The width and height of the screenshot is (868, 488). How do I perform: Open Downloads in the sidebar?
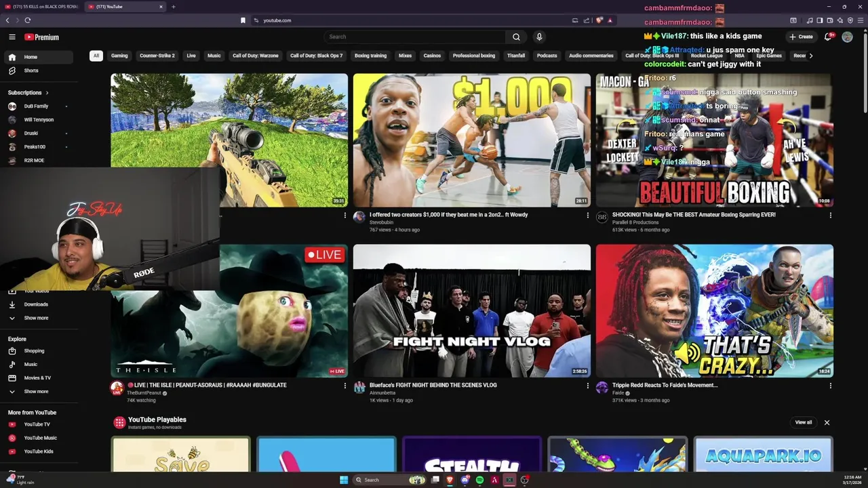39,304
